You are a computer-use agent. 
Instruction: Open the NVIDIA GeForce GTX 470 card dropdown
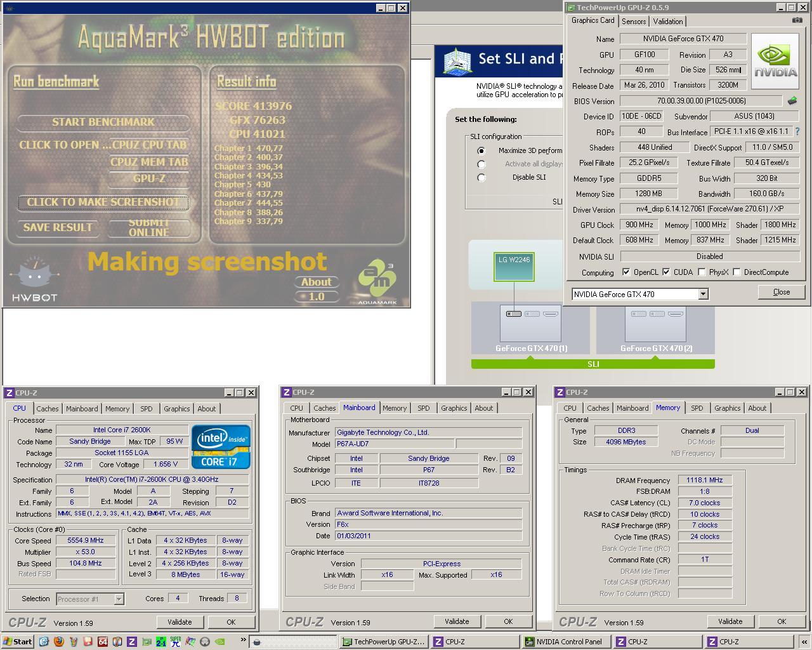click(x=703, y=294)
